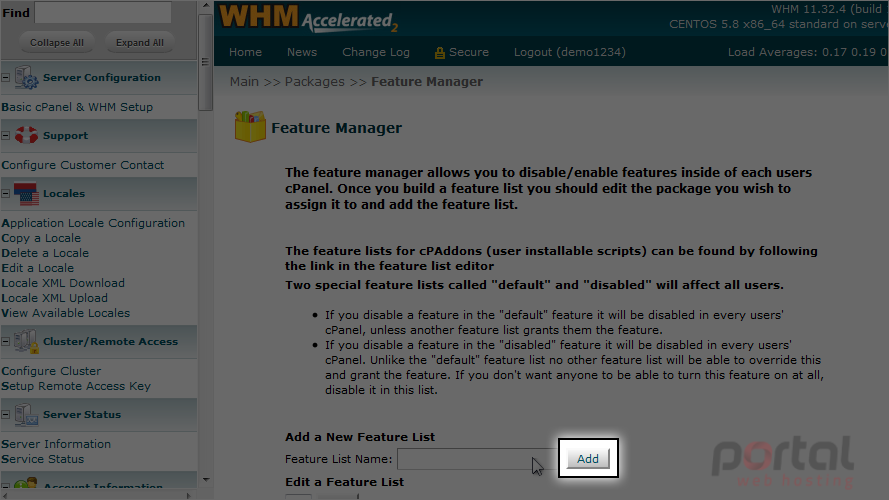
Task: Click the Add button for new feature list
Action: [588, 459]
